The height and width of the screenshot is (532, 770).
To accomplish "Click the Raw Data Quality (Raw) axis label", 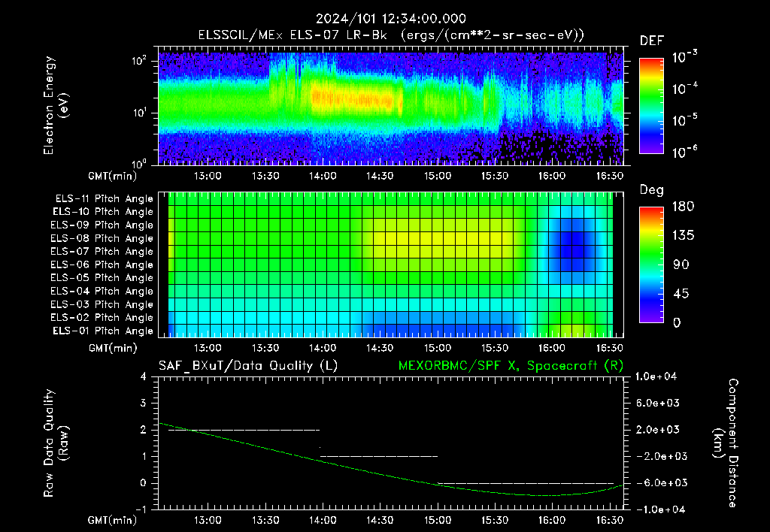I will (x=56, y=443).
